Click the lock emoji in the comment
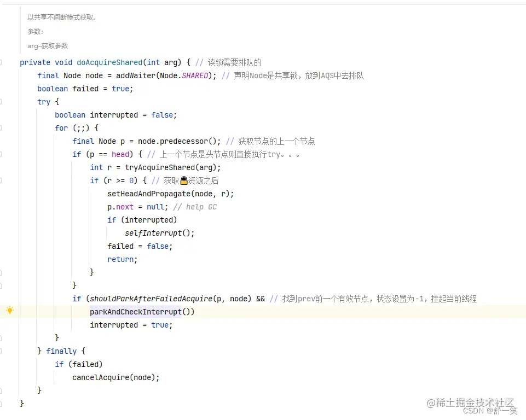The width and height of the screenshot is (526, 420). tap(183, 180)
